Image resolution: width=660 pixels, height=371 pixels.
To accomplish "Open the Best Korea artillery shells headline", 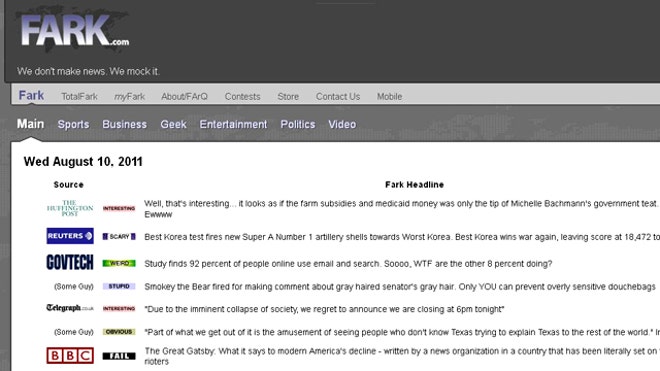I will pyautogui.click(x=402, y=237).
